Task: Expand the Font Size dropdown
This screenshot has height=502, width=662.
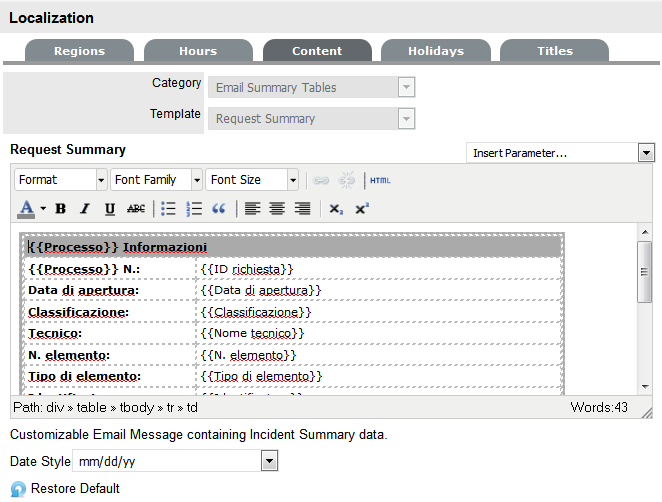Action: coord(252,180)
